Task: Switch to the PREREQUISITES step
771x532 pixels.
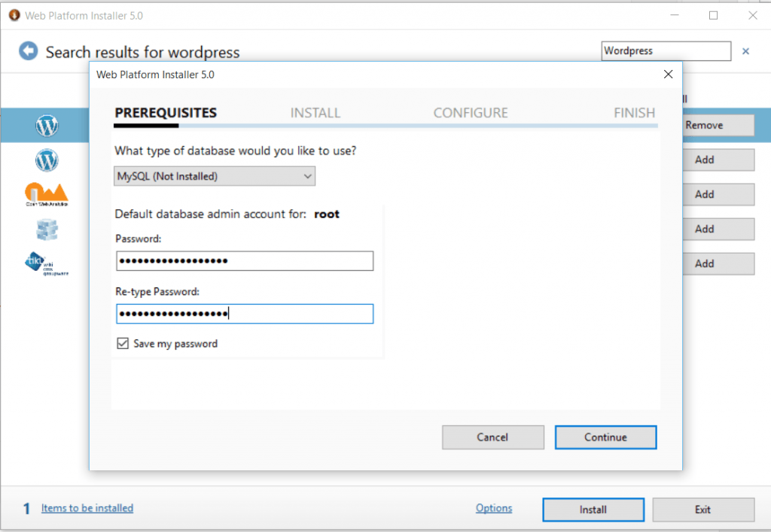Action: coord(166,113)
